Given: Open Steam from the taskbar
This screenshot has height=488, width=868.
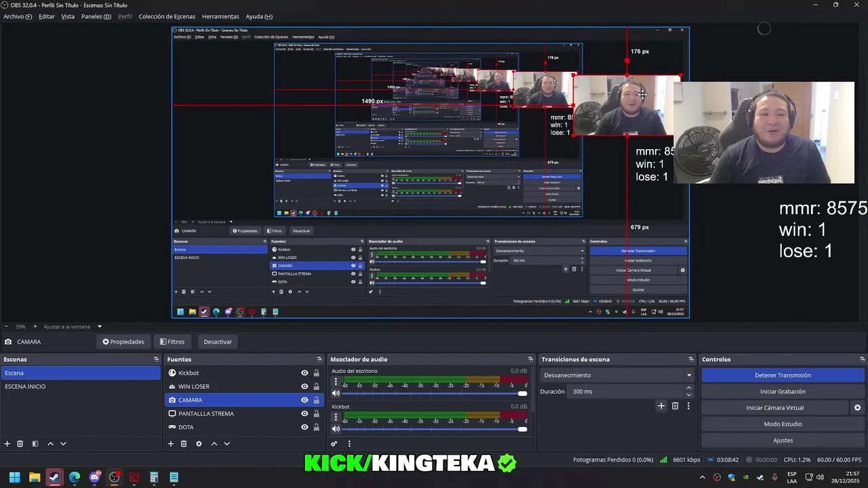Looking at the screenshot, I should click(x=54, y=477).
